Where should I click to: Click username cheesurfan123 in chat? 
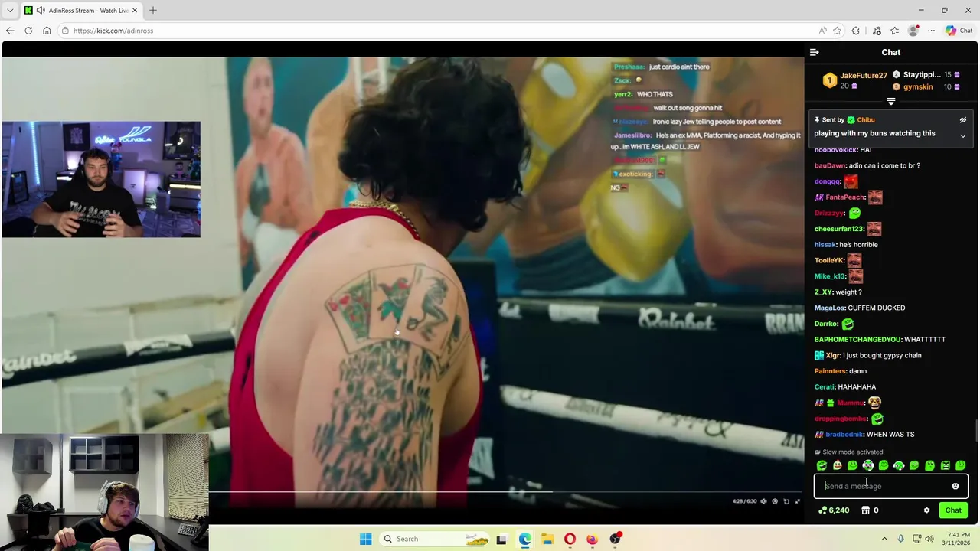click(839, 229)
